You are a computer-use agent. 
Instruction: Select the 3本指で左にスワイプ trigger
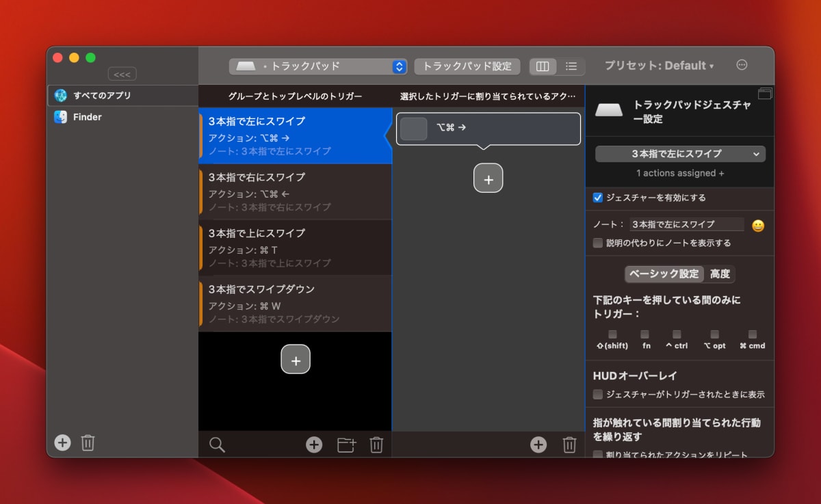[x=295, y=135]
